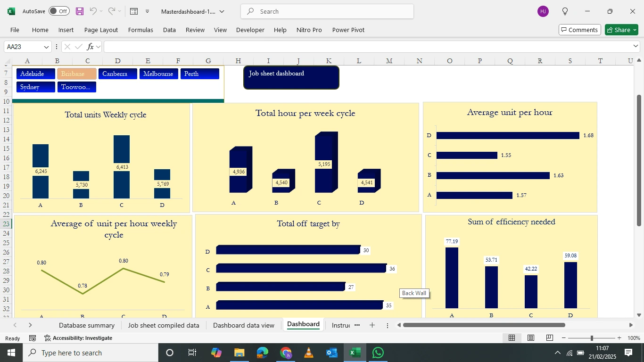The width and height of the screenshot is (644, 362).
Task: Open the Undo history dropdown arrow
Action: 101,11
